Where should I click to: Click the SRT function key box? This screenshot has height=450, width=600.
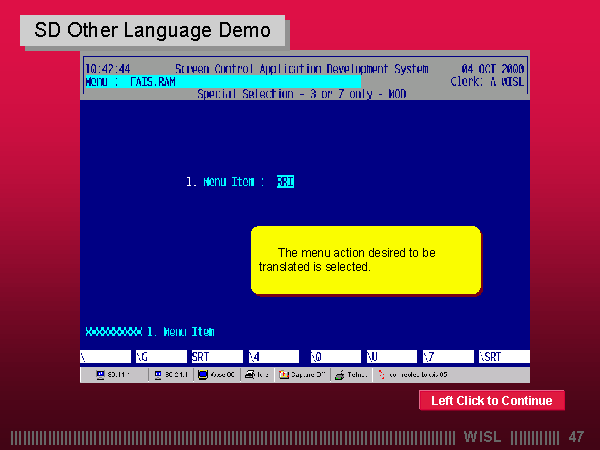216,356
